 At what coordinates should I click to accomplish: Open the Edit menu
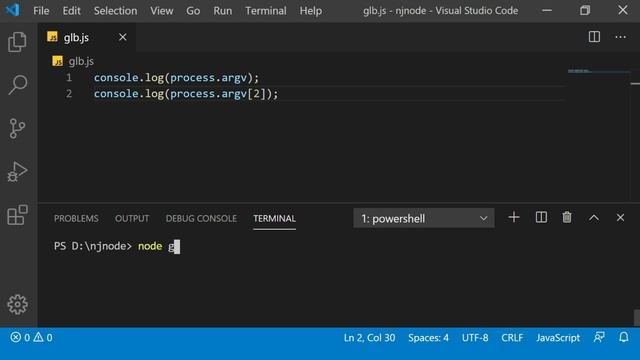[71, 11]
